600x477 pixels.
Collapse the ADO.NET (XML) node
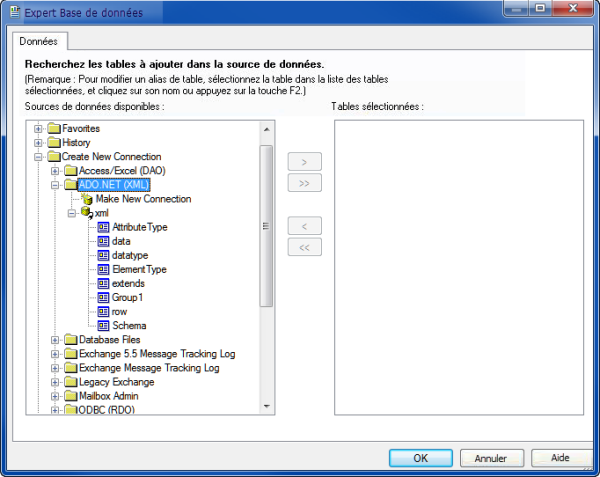coord(55,185)
